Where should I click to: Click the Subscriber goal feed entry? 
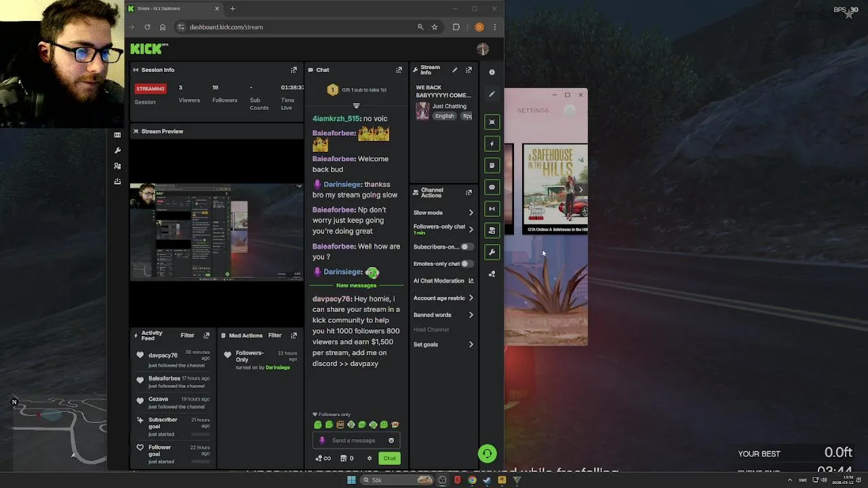tap(174, 426)
